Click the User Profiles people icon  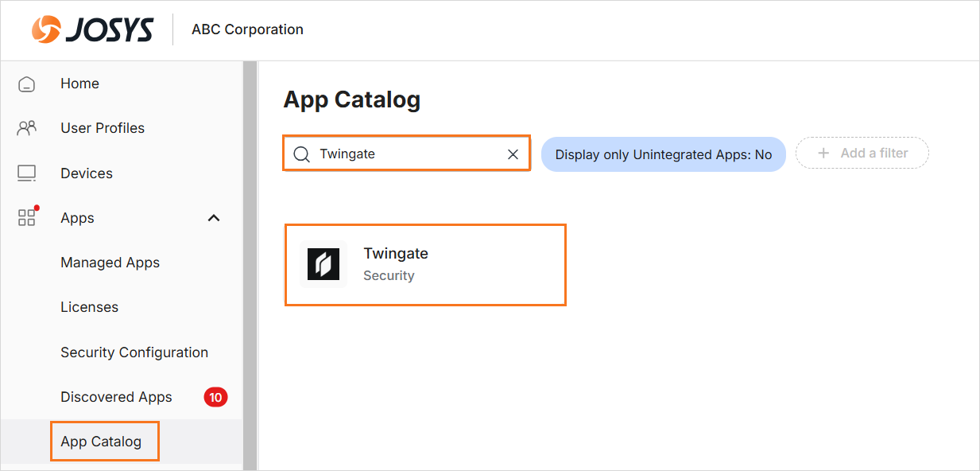[27, 128]
